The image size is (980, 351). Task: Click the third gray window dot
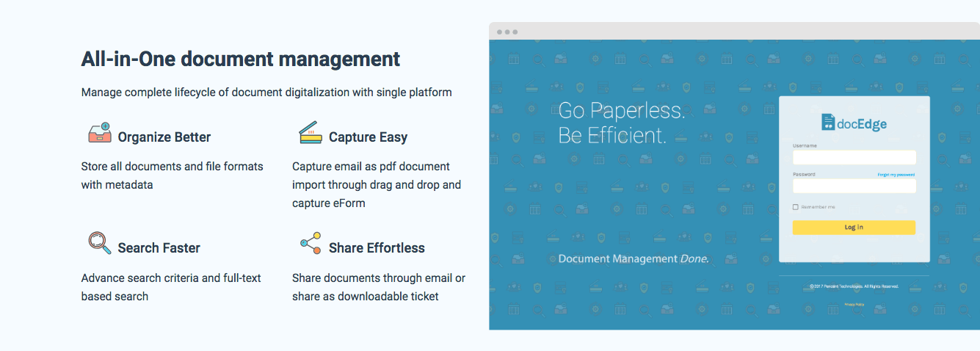coord(515,32)
